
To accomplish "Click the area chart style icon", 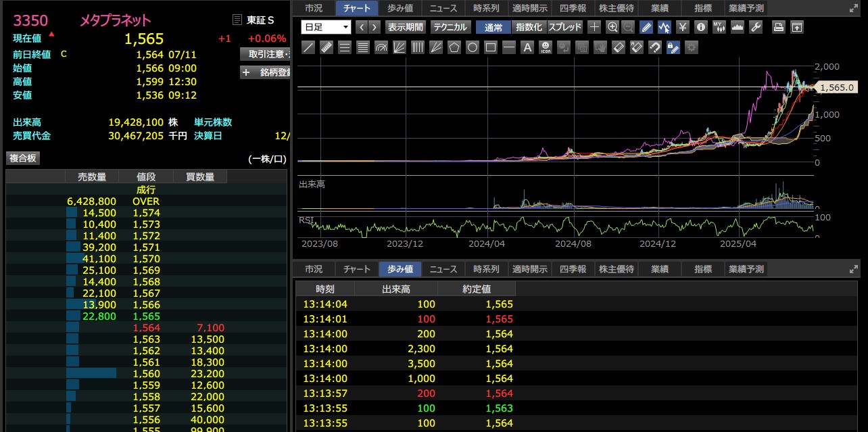I will click(738, 27).
